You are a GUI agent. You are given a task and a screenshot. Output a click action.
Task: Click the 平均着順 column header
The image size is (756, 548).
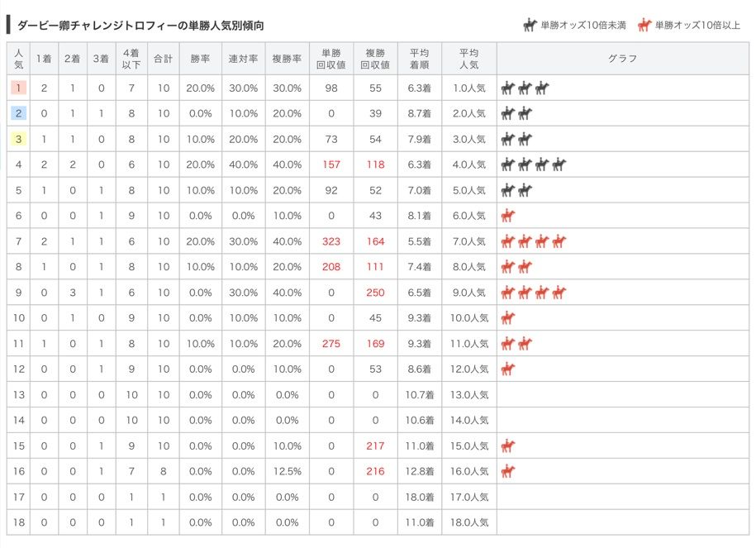[x=420, y=59]
